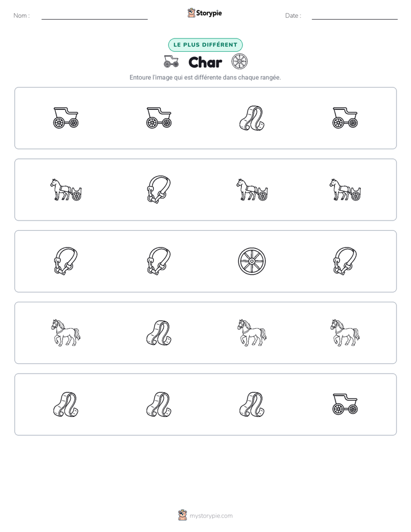Click the Char heading text
The image size is (411, 532).
click(205, 62)
